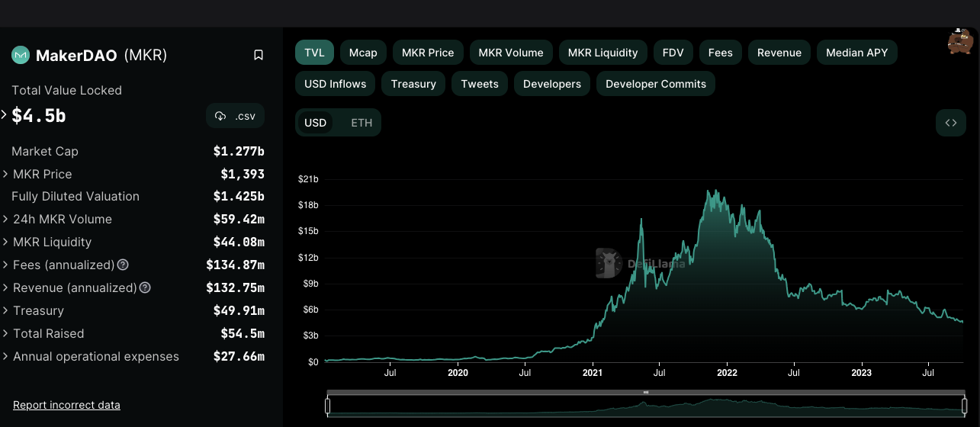Open the embed chart code button

click(x=951, y=123)
